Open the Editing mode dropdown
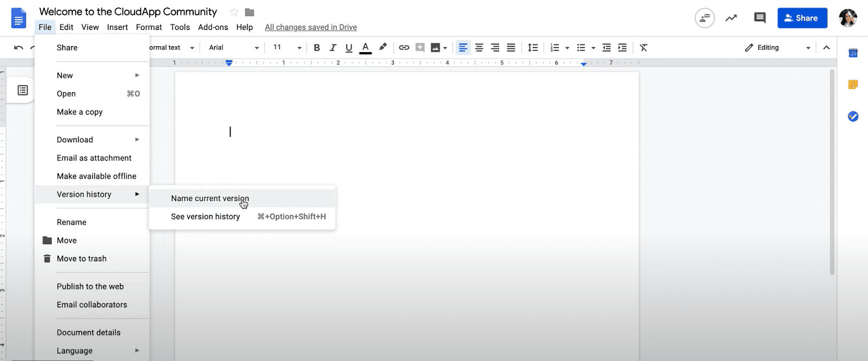The image size is (868, 361). coord(777,48)
